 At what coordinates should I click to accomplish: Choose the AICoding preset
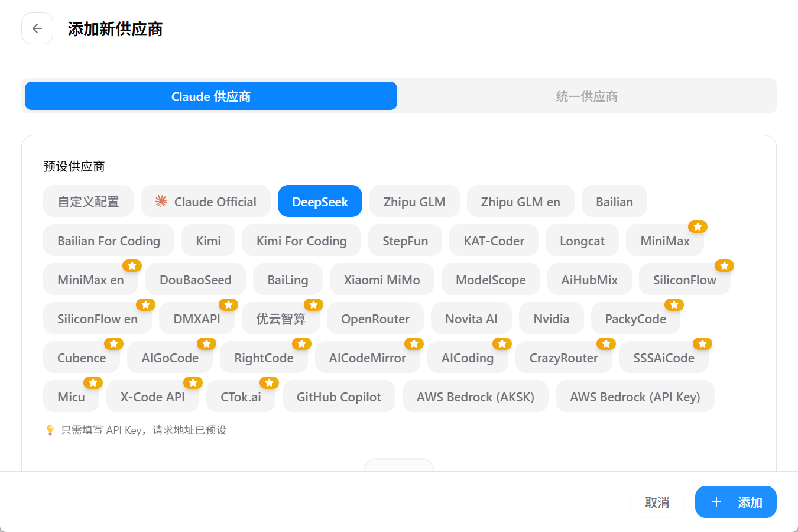click(x=468, y=358)
